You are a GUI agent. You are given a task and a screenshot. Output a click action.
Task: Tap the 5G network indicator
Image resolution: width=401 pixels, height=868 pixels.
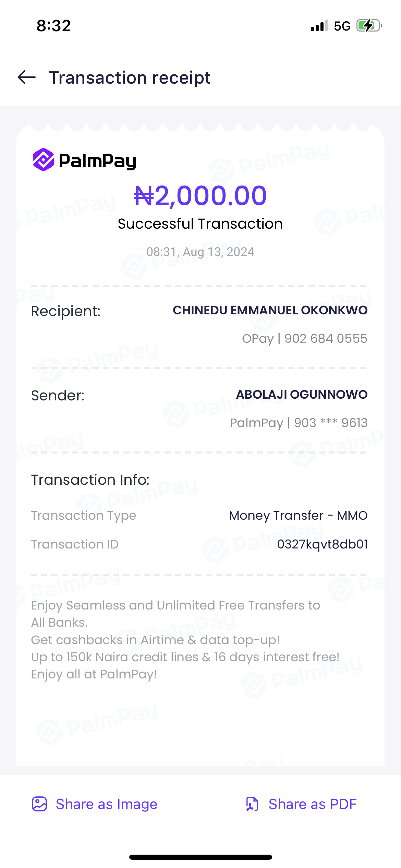point(342,26)
